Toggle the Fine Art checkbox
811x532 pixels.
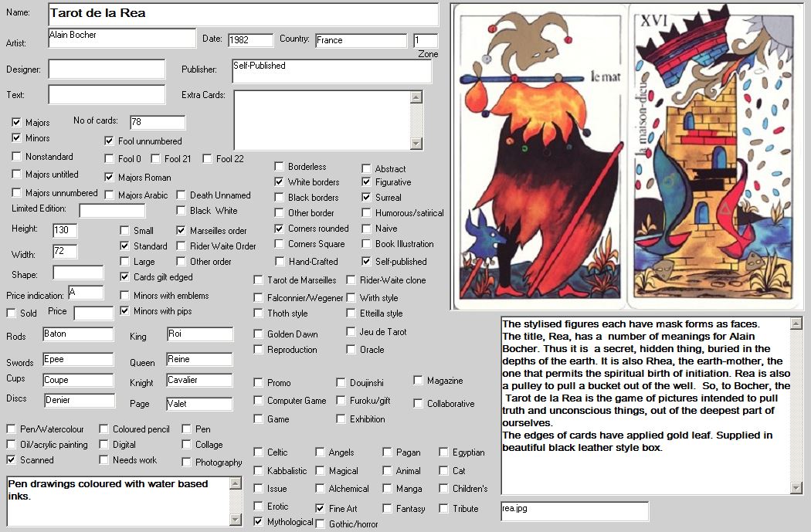tap(321, 509)
